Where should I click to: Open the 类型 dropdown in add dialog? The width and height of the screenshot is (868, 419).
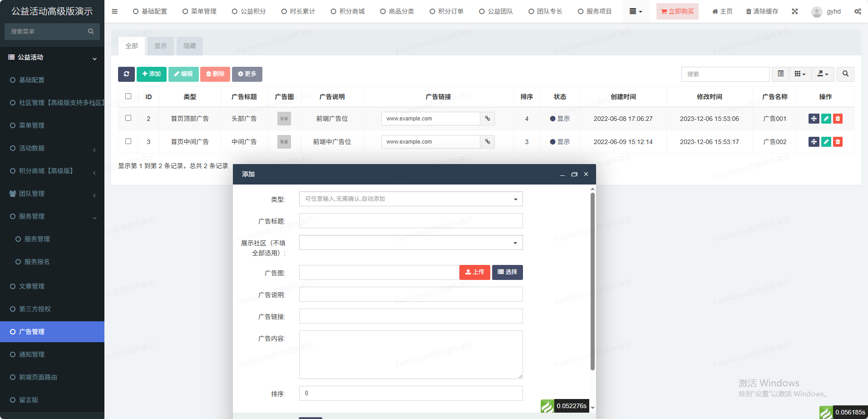coord(410,199)
